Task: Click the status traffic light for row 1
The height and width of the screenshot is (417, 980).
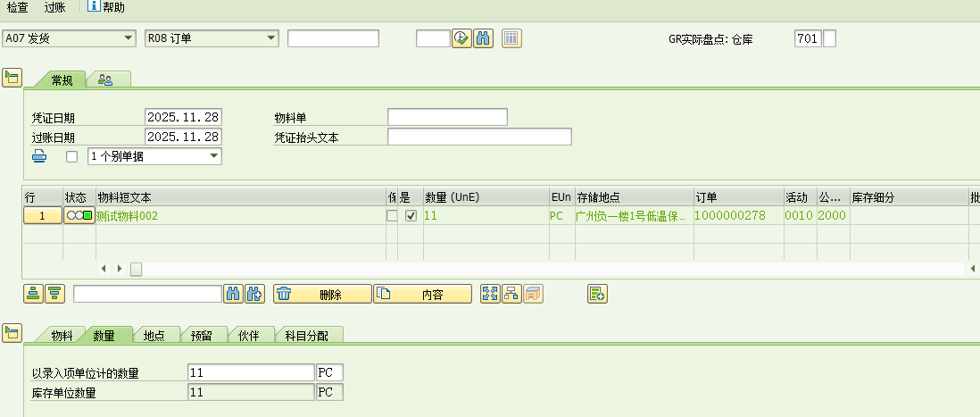Action: tap(79, 216)
